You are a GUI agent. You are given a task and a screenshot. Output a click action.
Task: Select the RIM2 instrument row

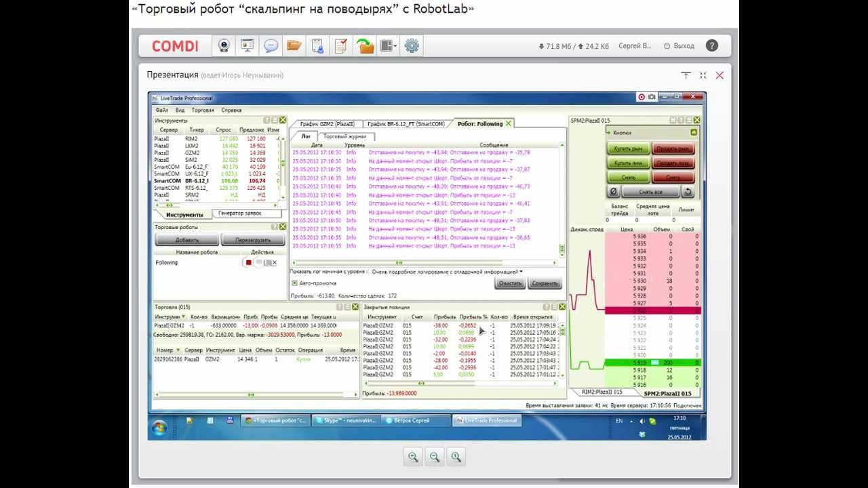point(217,138)
